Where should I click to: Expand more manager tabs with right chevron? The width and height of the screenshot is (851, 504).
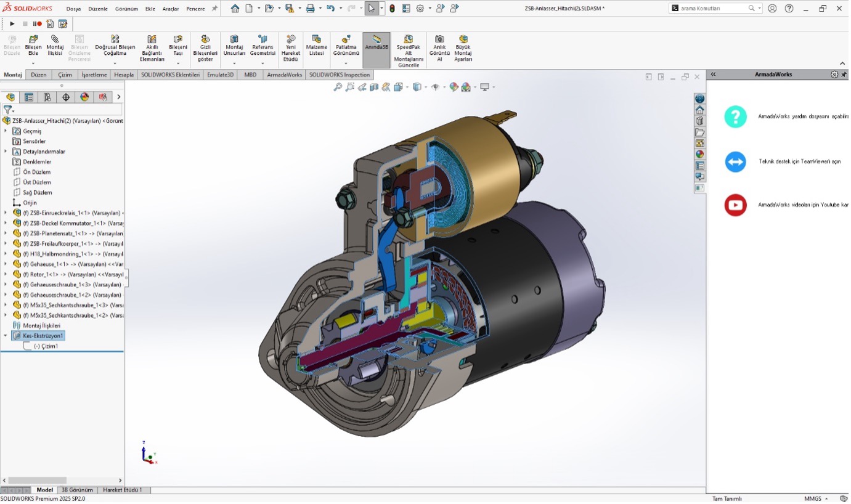pyautogui.click(x=119, y=97)
